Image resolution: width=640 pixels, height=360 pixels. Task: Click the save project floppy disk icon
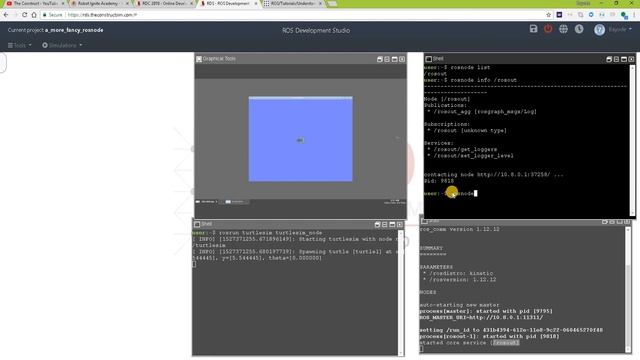[533, 29]
